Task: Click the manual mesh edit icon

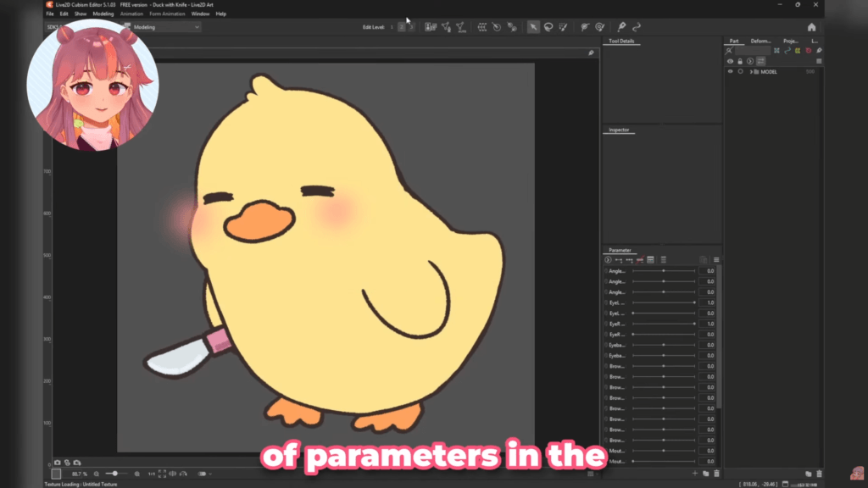Action: (446, 26)
